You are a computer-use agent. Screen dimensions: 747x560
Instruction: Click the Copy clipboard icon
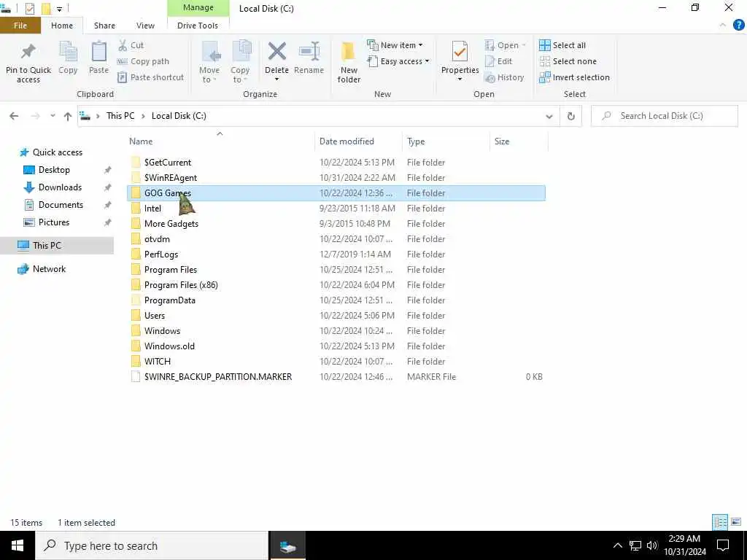coord(68,58)
